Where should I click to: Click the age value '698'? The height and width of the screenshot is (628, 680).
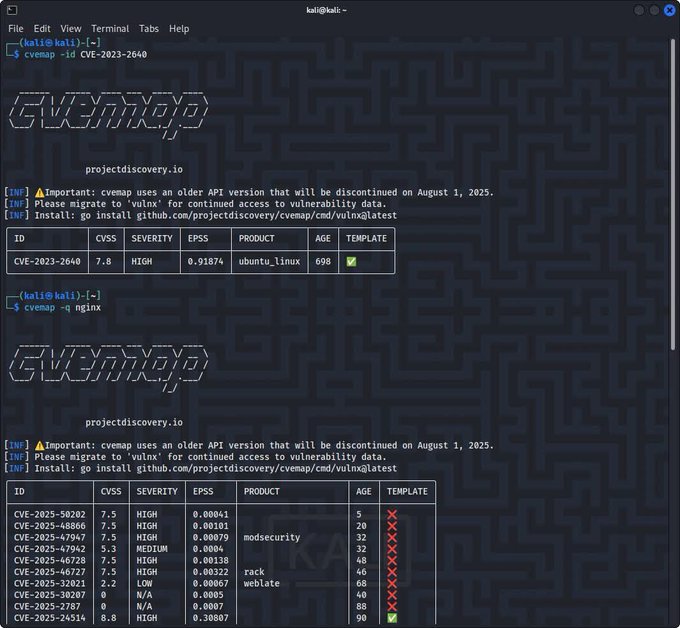tap(323, 262)
